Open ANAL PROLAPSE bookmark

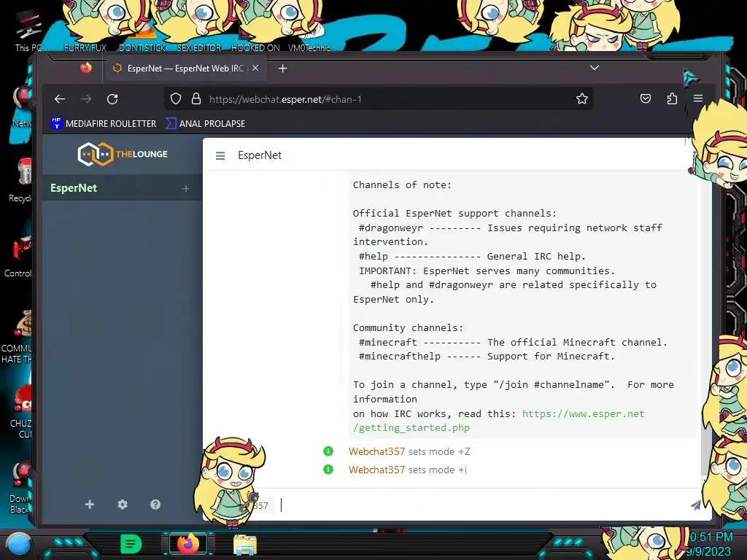[x=205, y=124]
